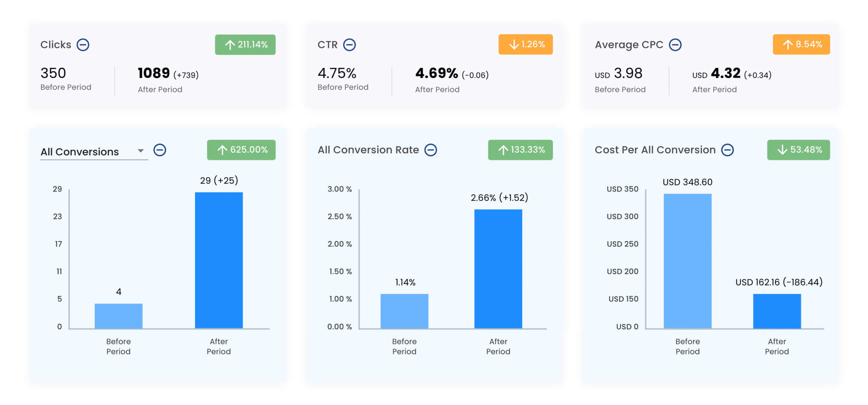Click the orange 1.26% CTR badge
This screenshot has width=868, height=405.
(x=525, y=44)
